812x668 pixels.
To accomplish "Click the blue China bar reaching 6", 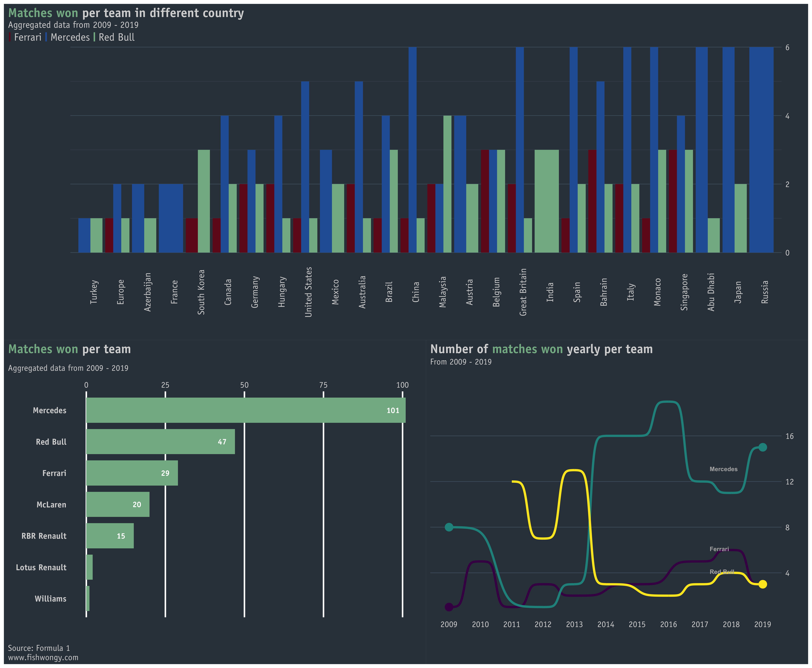I will [x=413, y=150].
